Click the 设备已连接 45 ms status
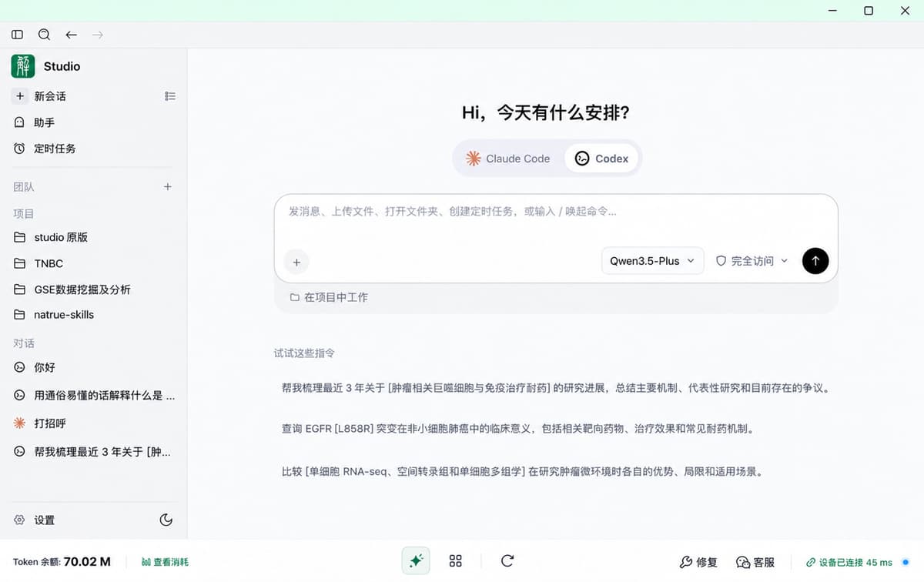The width and height of the screenshot is (924, 582). point(849,563)
